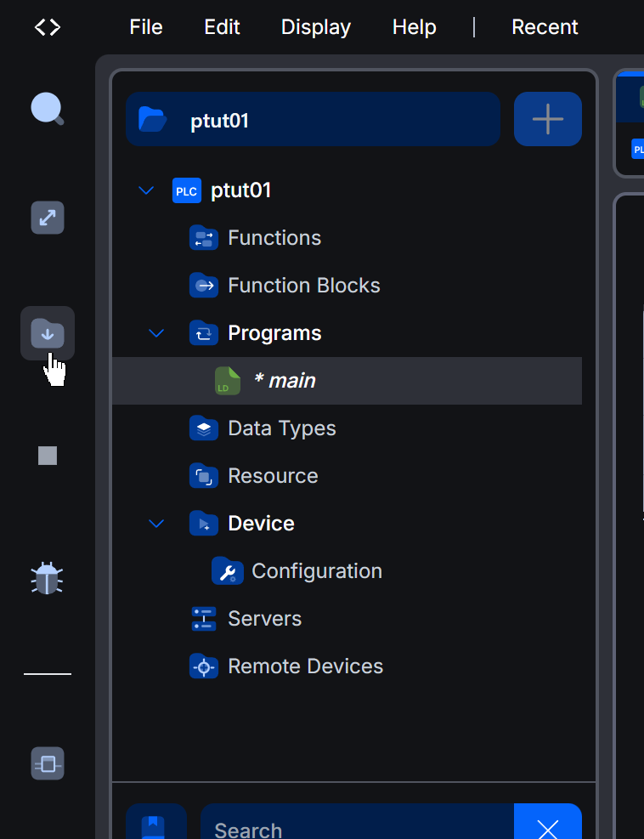Collapse the ptut01 project tree node
This screenshot has height=839, width=644.
pyautogui.click(x=146, y=190)
